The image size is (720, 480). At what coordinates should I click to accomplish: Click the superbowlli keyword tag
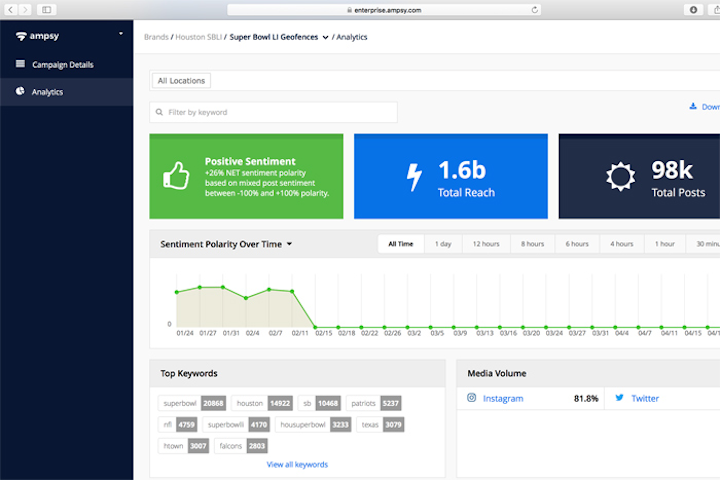[236, 424]
